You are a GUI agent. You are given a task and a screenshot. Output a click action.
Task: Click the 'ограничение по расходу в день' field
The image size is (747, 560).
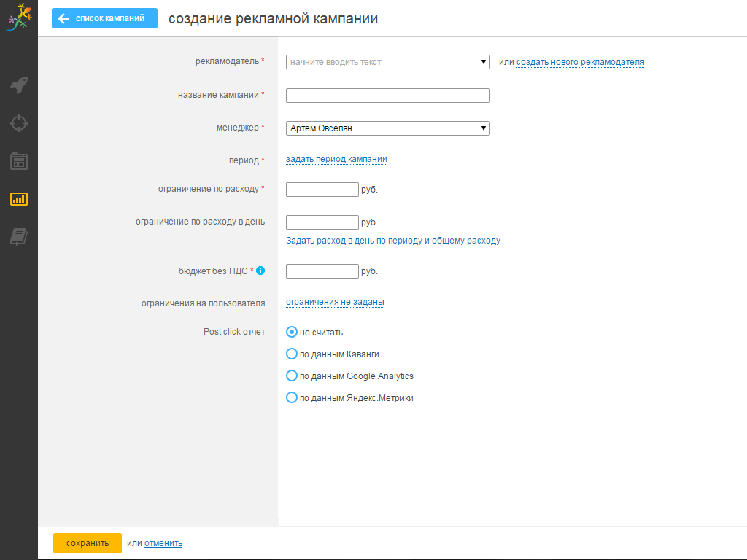click(x=322, y=222)
